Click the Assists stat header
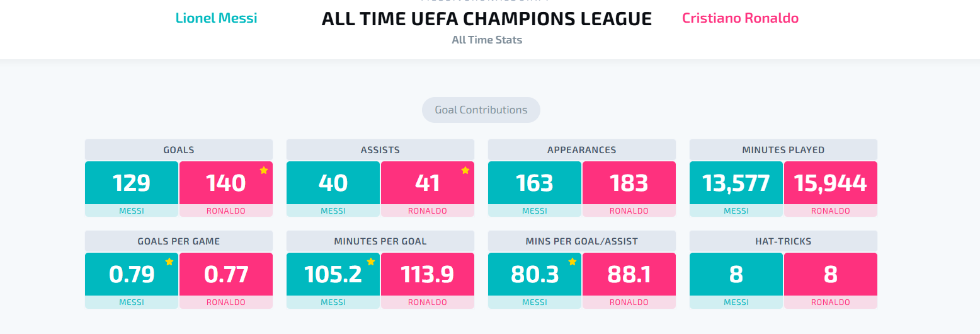The image size is (980, 334). click(x=380, y=150)
